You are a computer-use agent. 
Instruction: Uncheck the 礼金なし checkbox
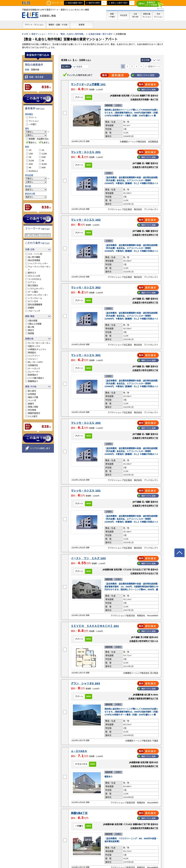click(x=40, y=142)
